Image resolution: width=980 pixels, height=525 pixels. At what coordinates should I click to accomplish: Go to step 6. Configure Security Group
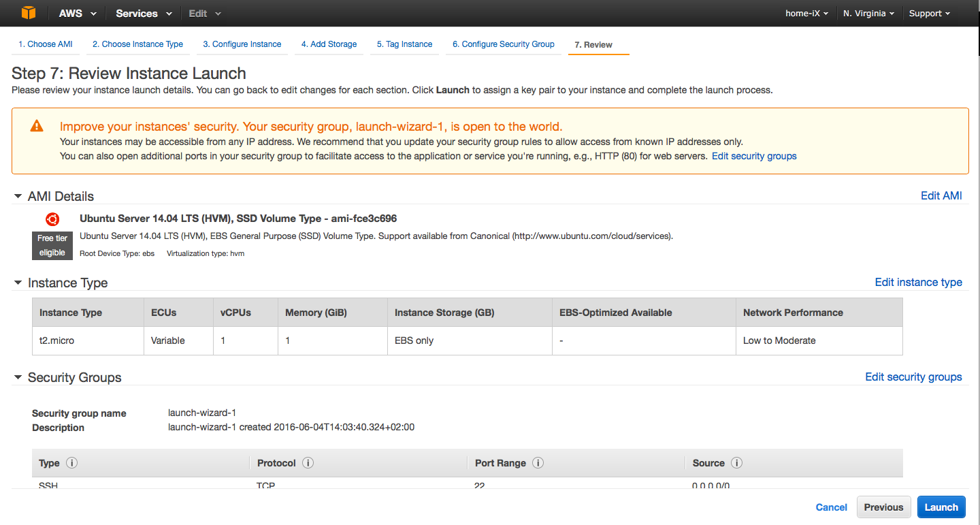click(x=504, y=44)
